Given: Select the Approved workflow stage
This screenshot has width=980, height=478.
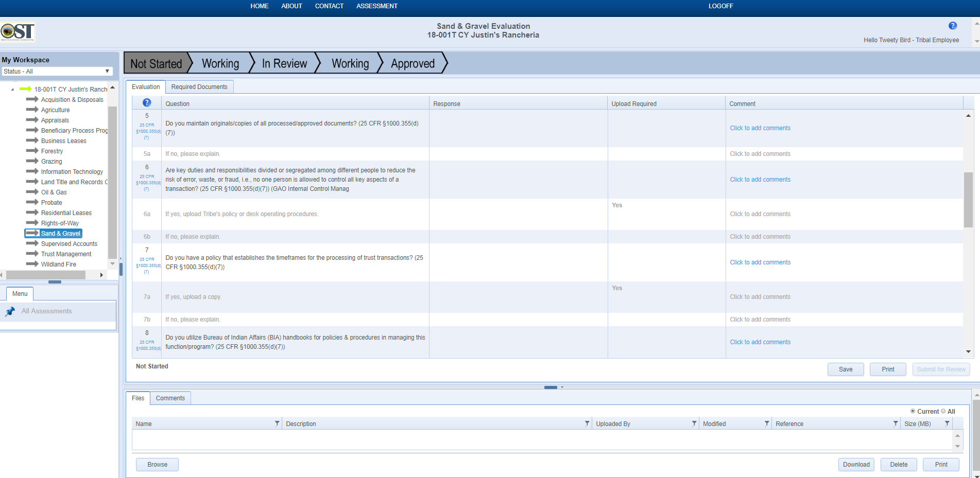Looking at the screenshot, I should point(413,63).
